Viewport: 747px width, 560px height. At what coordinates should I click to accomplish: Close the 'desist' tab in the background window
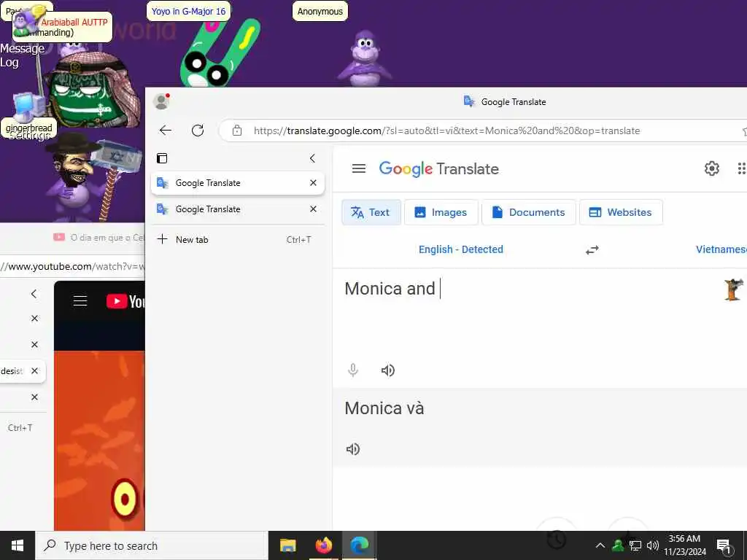[x=34, y=371]
